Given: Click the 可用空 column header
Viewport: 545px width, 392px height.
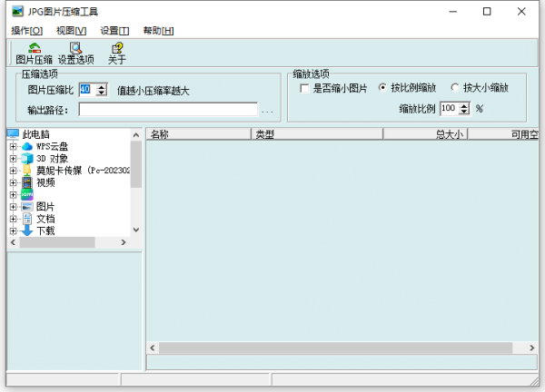Looking at the screenshot, I should (x=503, y=134).
